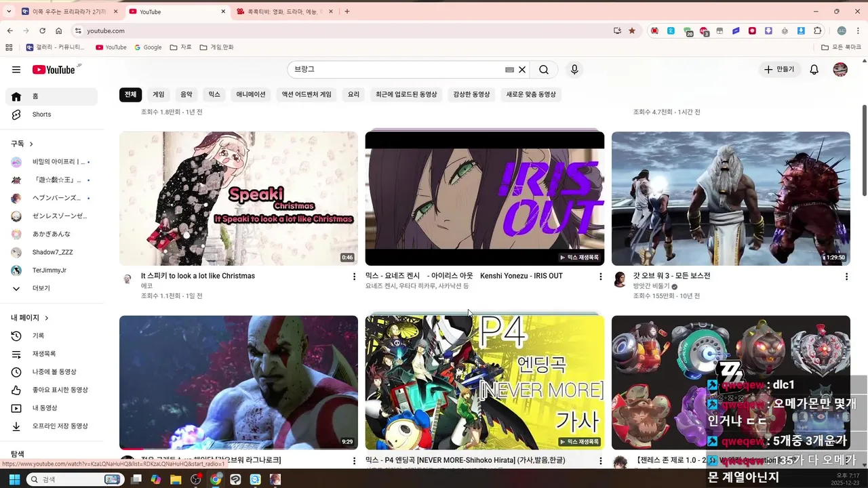Switch to 쿠쿠티비 tab
868x488 pixels.
tap(285, 12)
